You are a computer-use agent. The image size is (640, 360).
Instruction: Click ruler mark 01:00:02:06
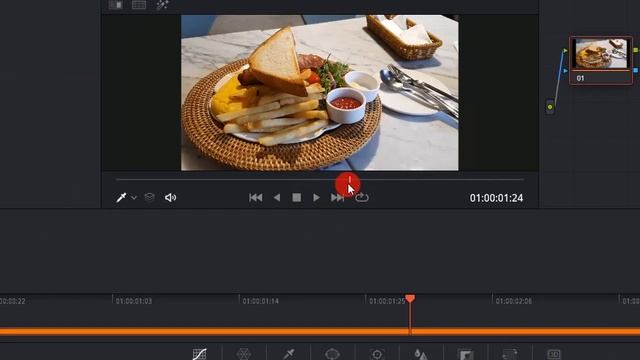pyautogui.click(x=513, y=301)
